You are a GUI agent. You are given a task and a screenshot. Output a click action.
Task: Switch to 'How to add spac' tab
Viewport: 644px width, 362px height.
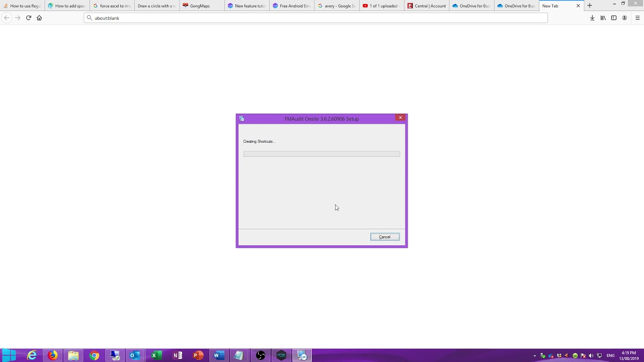(x=67, y=6)
